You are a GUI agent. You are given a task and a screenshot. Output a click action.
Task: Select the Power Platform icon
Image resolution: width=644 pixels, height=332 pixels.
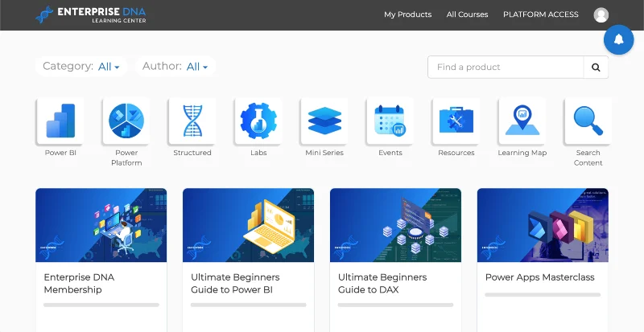(x=126, y=121)
